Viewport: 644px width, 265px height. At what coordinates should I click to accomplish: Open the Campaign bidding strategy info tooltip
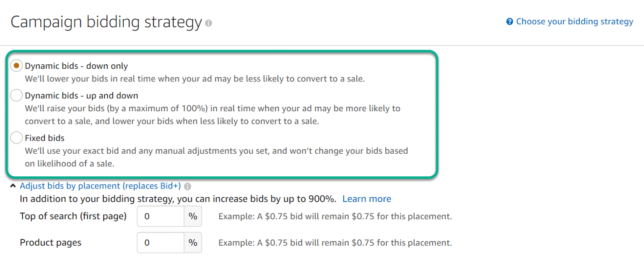209,24
